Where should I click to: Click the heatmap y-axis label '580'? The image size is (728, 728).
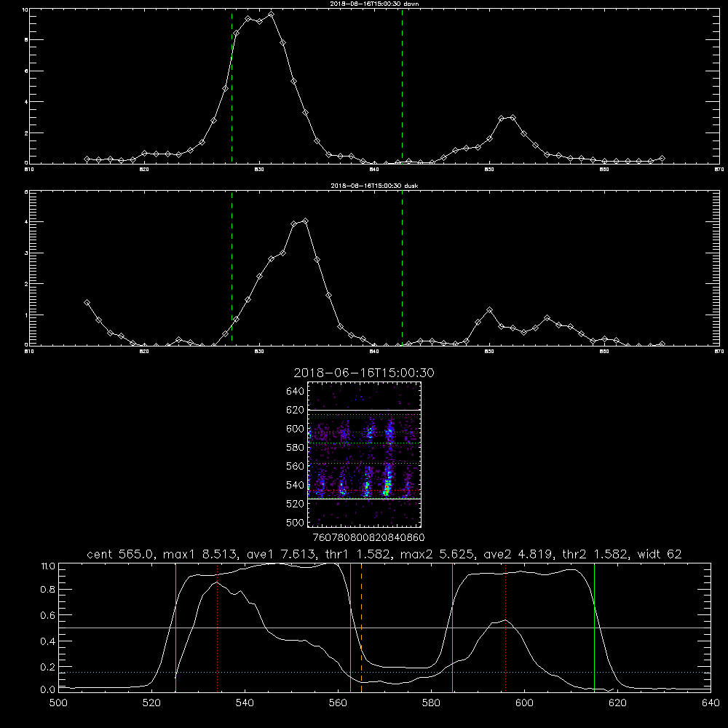click(296, 448)
